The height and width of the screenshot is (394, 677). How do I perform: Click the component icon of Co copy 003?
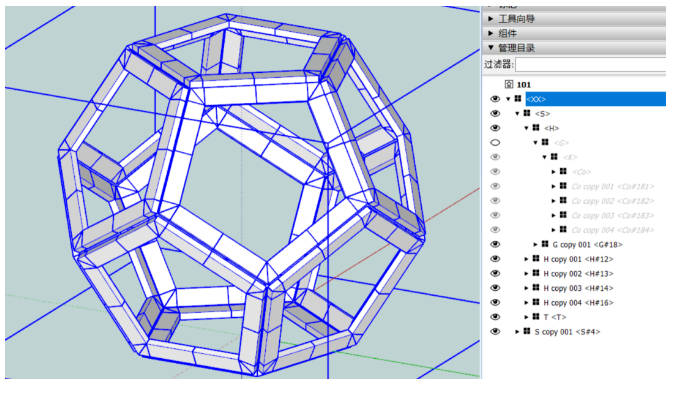click(x=563, y=215)
